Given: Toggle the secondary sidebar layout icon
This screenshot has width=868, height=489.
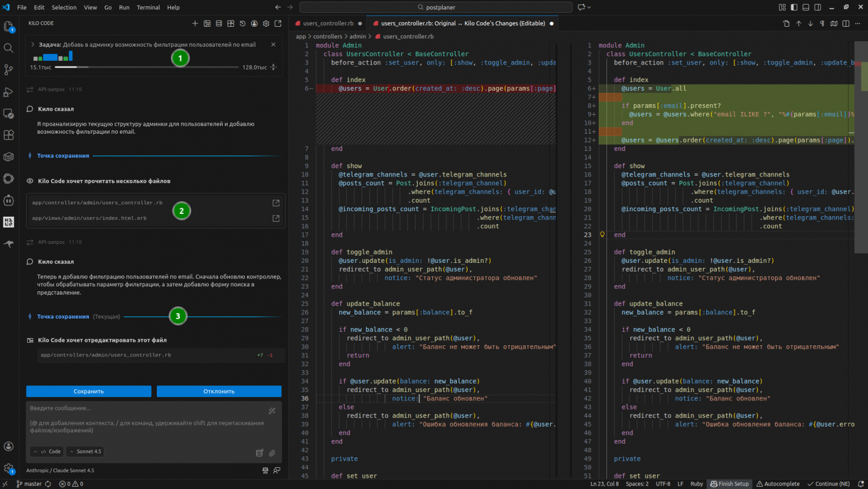Looking at the screenshot, I should pos(818,7).
